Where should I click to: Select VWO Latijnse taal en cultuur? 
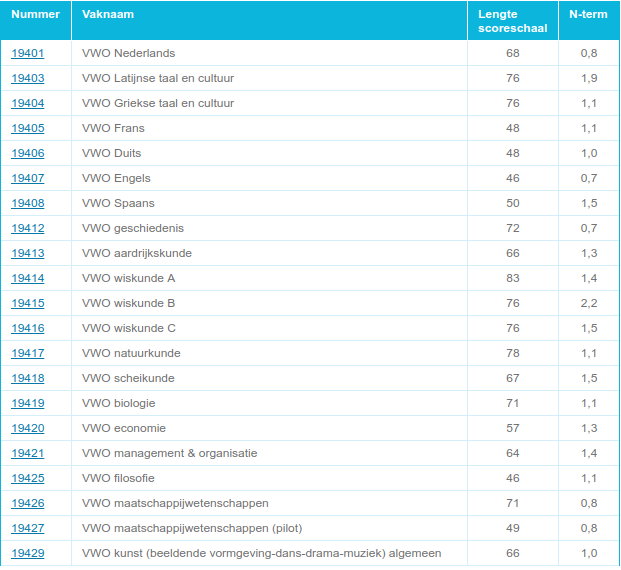(x=158, y=78)
